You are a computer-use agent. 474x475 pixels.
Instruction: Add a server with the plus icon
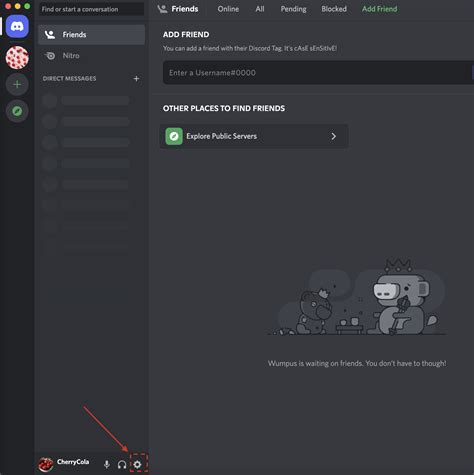pyautogui.click(x=17, y=84)
